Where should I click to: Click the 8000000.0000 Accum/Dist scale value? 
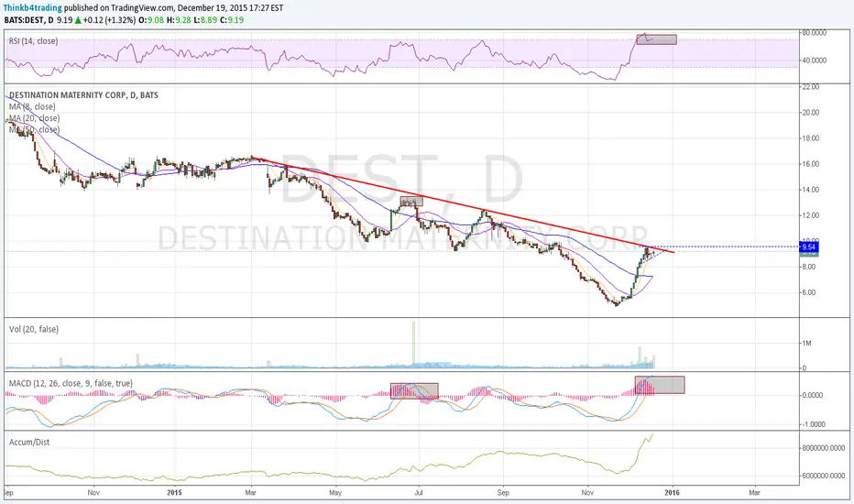(823, 448)
